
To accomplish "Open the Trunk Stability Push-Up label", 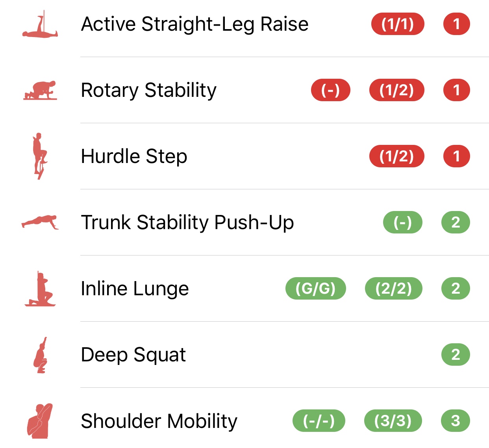I will [x=187, y=222].
